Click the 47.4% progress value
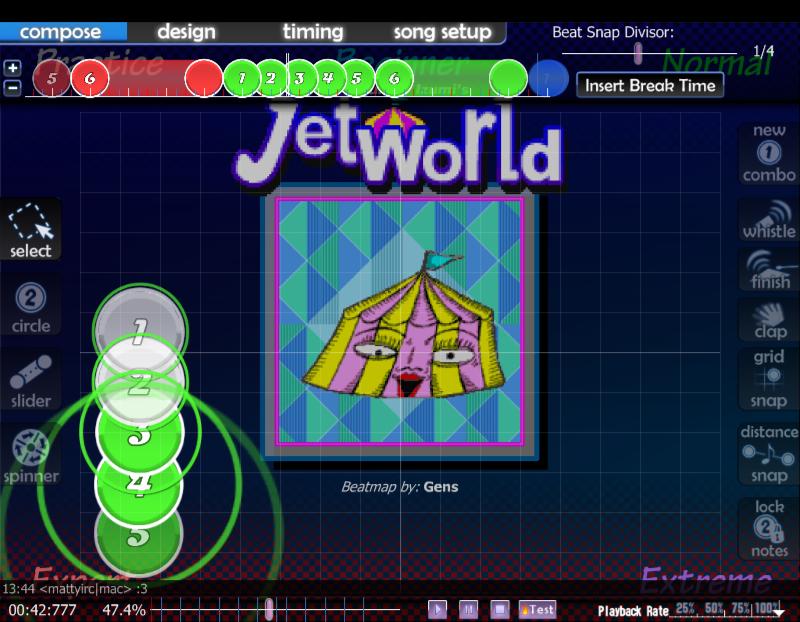 pyautogui.click(x=124, y=610)
